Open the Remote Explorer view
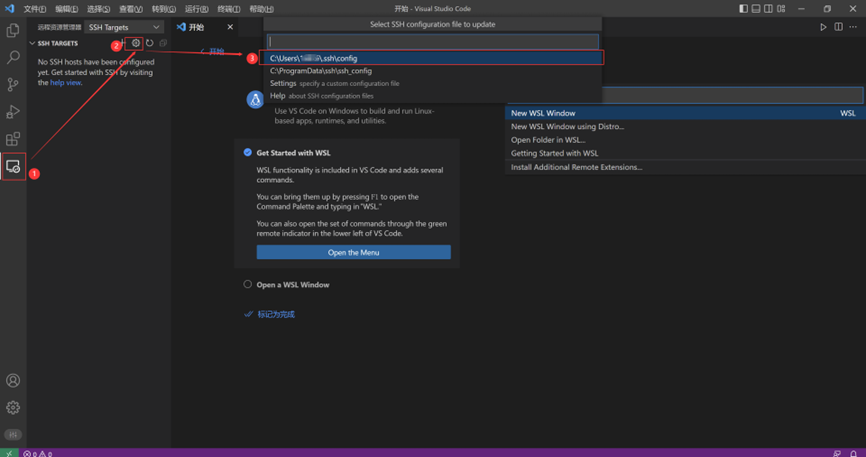This screenshot has height=457, width=866. 13,166
